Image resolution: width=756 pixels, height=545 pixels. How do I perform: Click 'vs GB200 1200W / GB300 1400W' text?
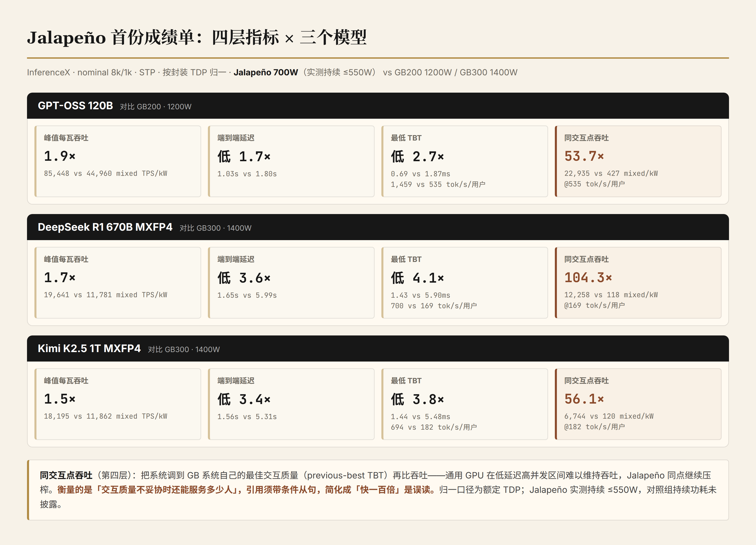tap(450, 72)
